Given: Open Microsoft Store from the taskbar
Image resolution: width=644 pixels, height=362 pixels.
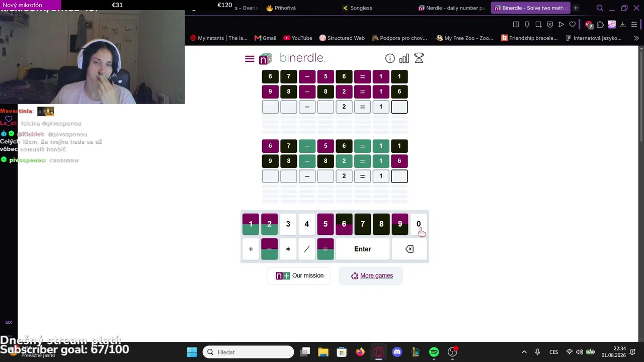Looking at the screenshot, I should pyautogui.click(x=342, y=352).
